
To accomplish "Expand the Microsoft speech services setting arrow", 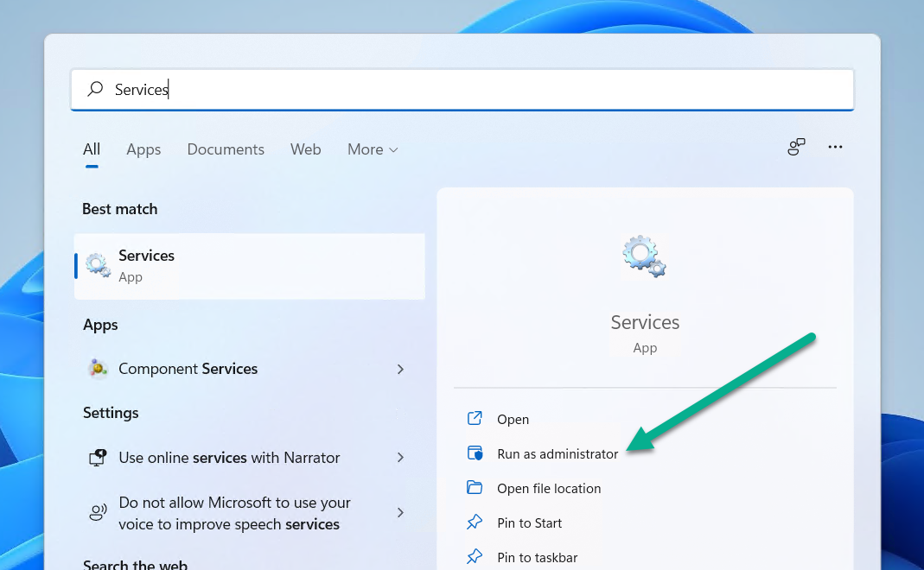I will click(x=400, y=513).
